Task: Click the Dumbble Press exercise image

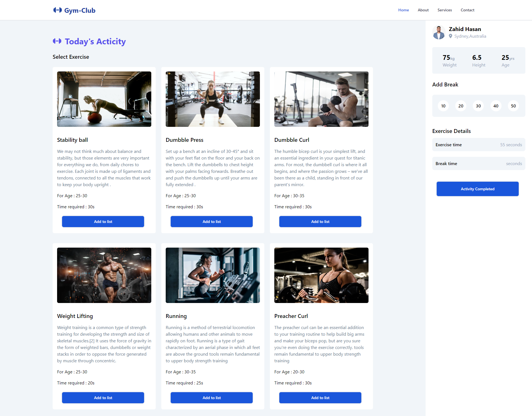Action: pyautogui.click(x=213, y=99)
